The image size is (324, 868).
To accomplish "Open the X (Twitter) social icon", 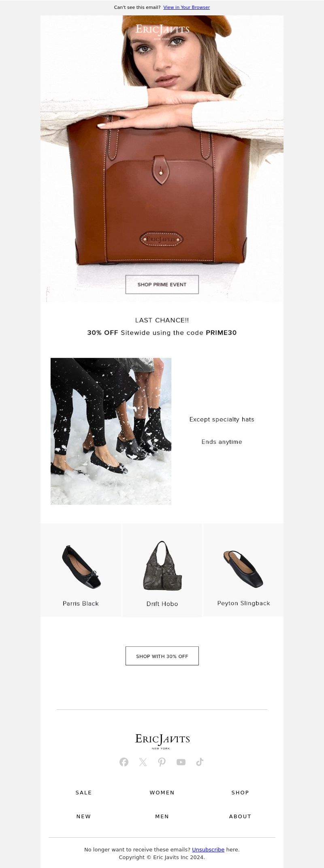I will tap(143, 762).
